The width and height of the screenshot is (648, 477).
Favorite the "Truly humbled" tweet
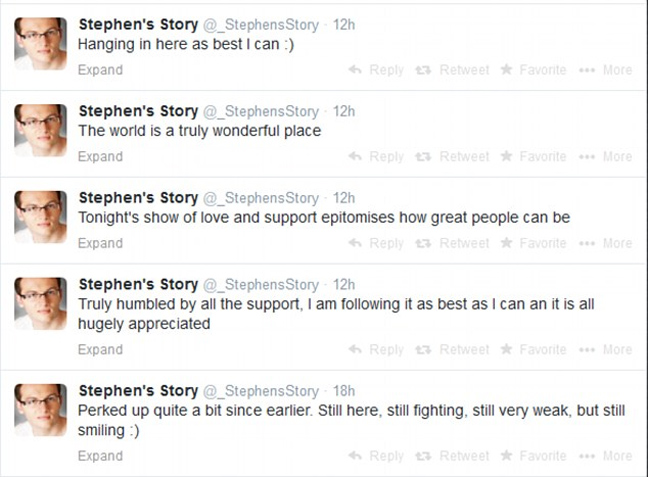point(533,350)
